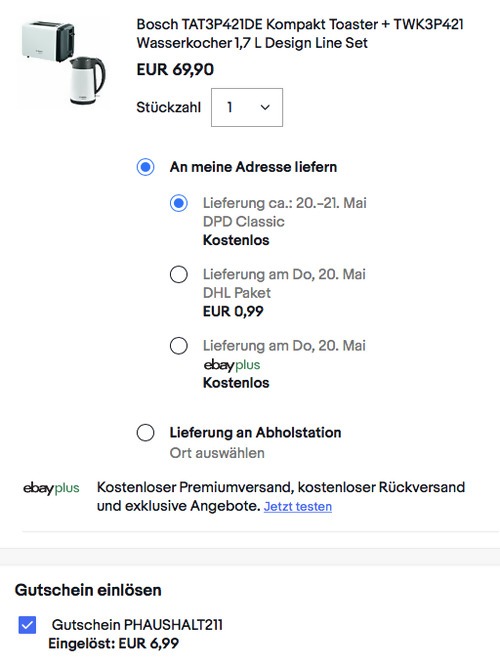Click the EUR 69,90 price text
Viewport: 500px width, 666px height.
click(175, 70)
